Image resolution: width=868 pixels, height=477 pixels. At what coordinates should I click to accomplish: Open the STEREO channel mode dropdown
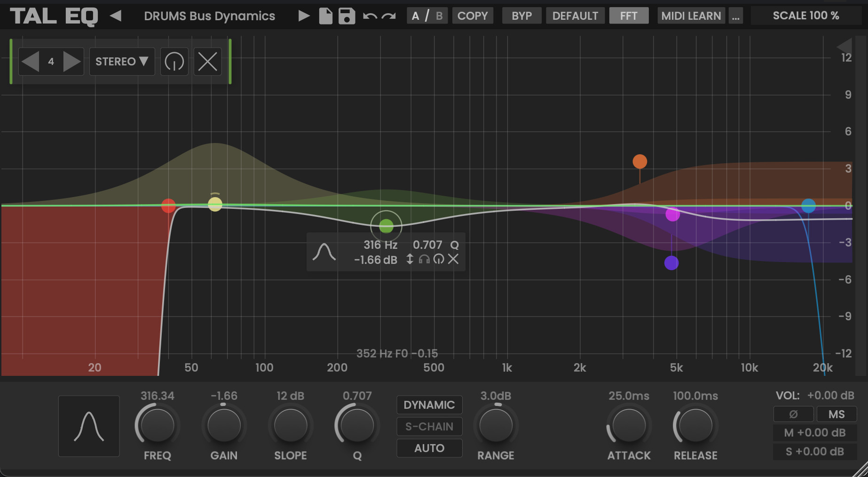click(x=121, y=61)
